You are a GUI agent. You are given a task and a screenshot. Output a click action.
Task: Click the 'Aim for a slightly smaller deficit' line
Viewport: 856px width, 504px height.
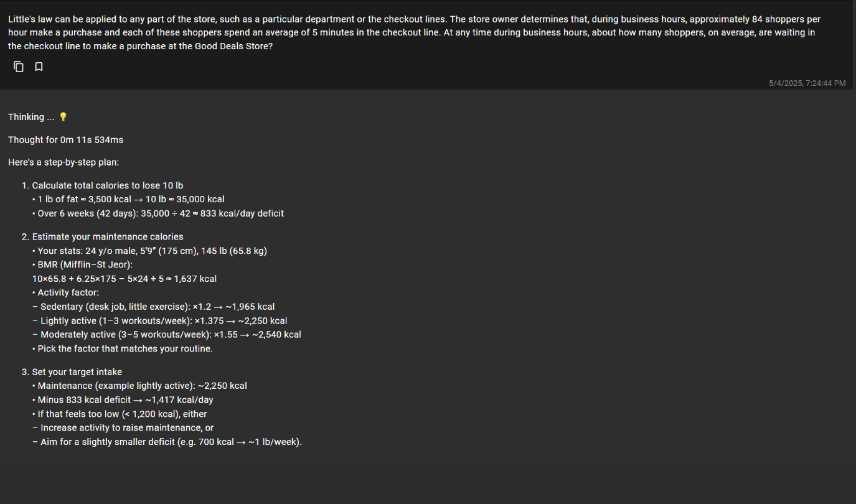(167, 442)
